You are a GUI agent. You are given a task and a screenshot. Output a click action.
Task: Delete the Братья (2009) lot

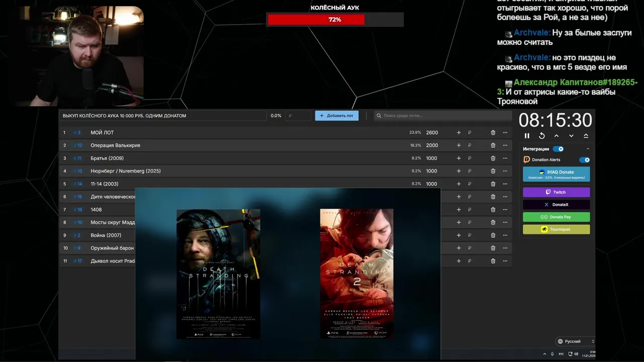(493, 158)
